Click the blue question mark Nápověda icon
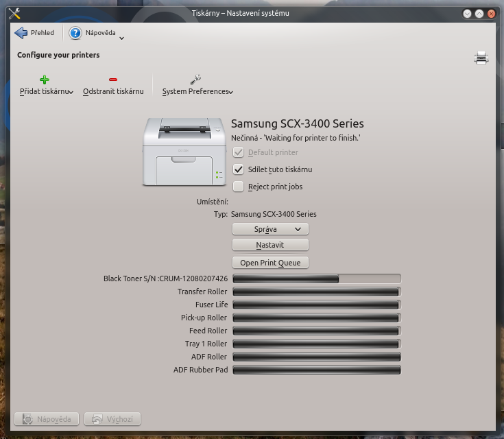Image resolution: width=504 pixels, height=439 pixels. point(75,33)
